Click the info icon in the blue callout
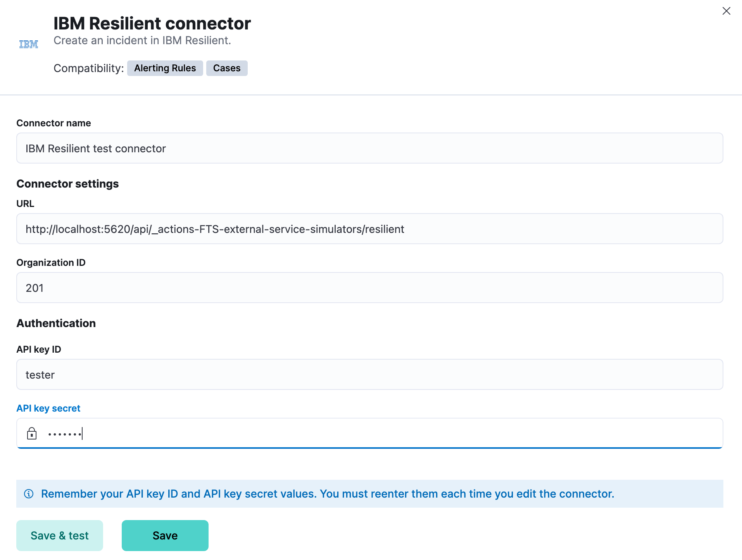Screen dimensions: 742x560 [x=28, y=494]
